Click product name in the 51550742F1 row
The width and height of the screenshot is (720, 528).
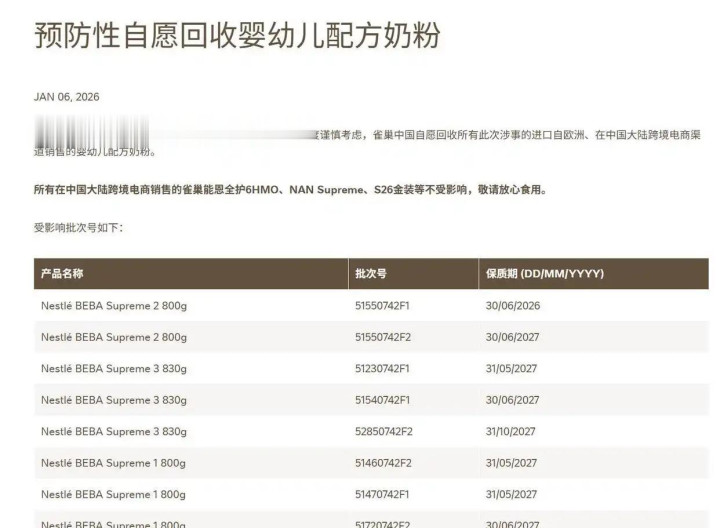[114, 306]
